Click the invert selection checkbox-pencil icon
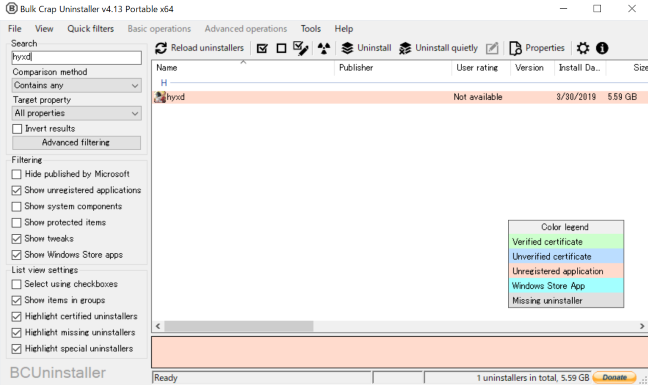The height and width of the screenshot is (385, 648). pyautogui.click(x=300, y=48)
